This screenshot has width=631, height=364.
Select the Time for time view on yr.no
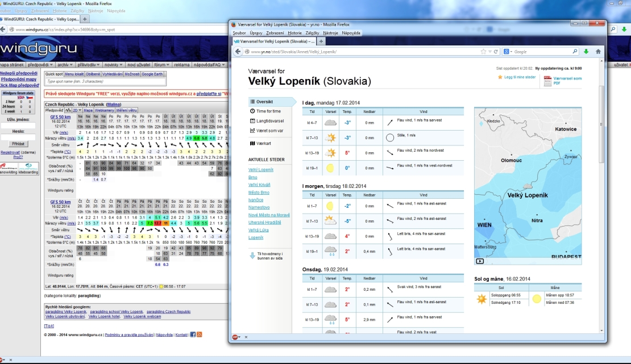(268, 111)
